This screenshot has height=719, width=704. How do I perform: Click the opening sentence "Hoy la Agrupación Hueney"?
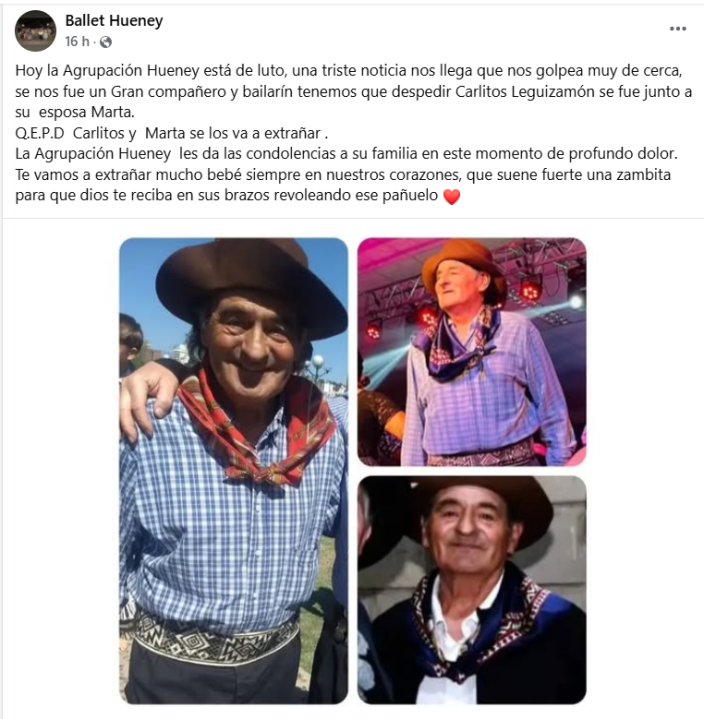point(107,71)
